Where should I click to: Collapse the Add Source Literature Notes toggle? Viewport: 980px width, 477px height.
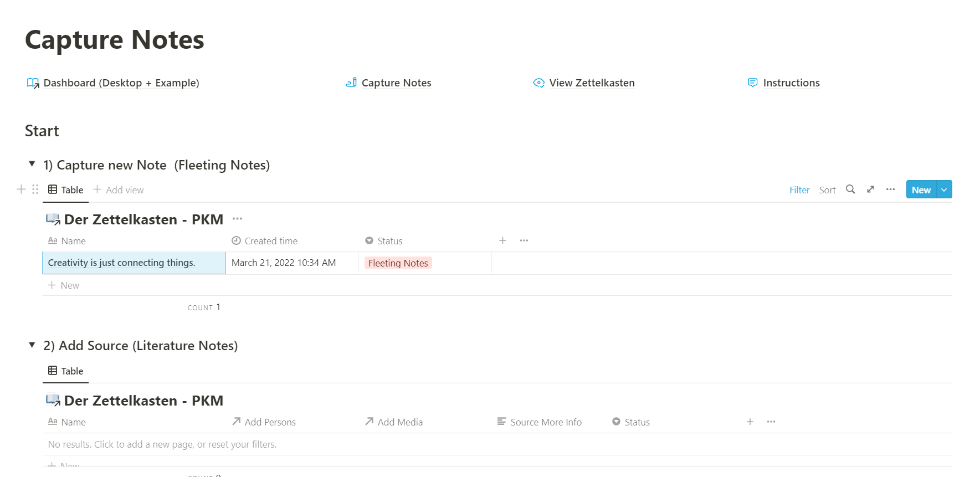[32, 345]
